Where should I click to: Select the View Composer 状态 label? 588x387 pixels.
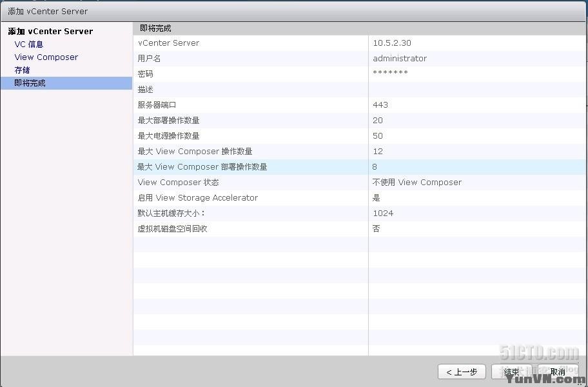[x=178, y=183]
